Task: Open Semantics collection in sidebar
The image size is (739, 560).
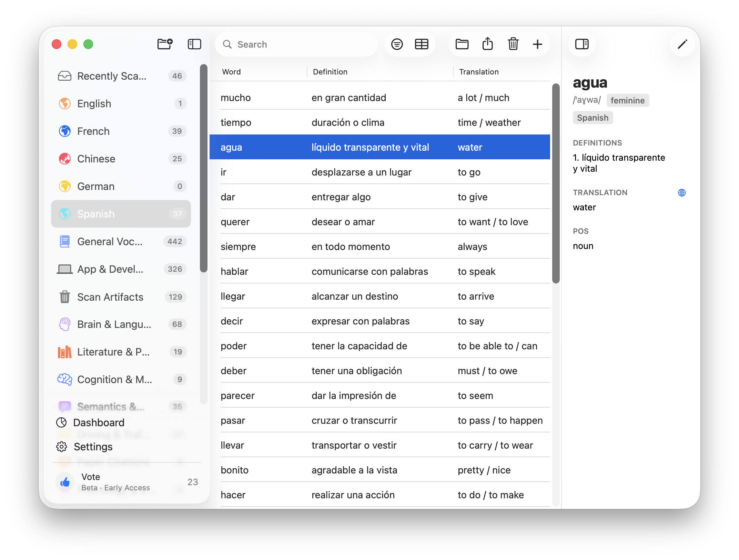Action: tap(121, 407)
